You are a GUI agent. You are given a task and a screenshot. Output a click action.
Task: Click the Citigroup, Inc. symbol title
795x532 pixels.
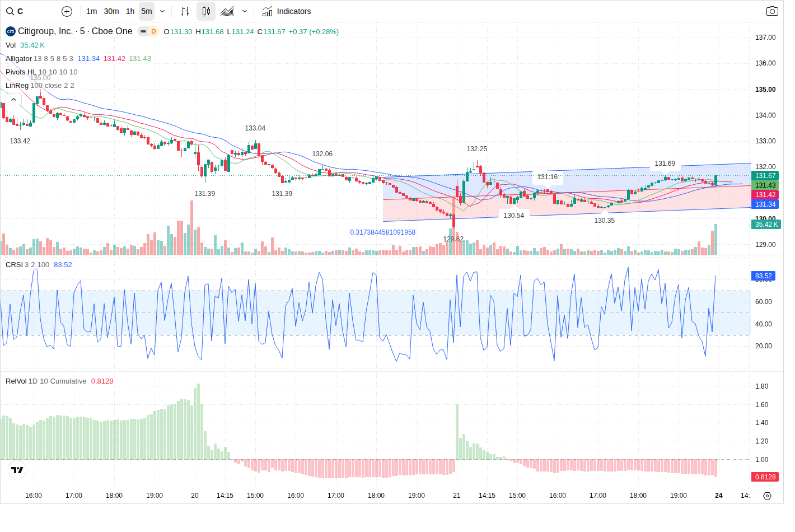point(75,31)
